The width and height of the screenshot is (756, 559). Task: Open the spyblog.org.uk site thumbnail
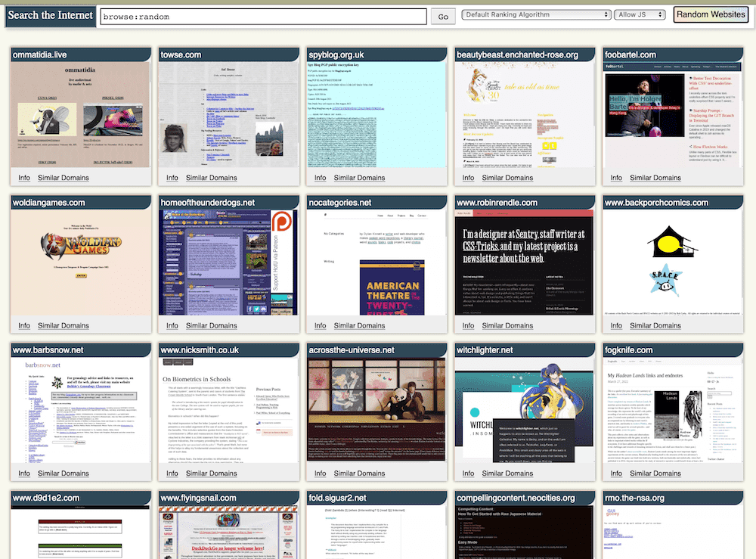(x=376, y=115)
